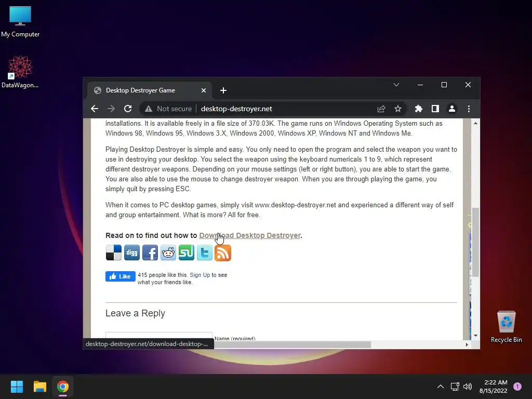Share the page on StumbleUpon
Image resolution: width=532 pixels, height=399 pixels.
click(x=187, y=253)
